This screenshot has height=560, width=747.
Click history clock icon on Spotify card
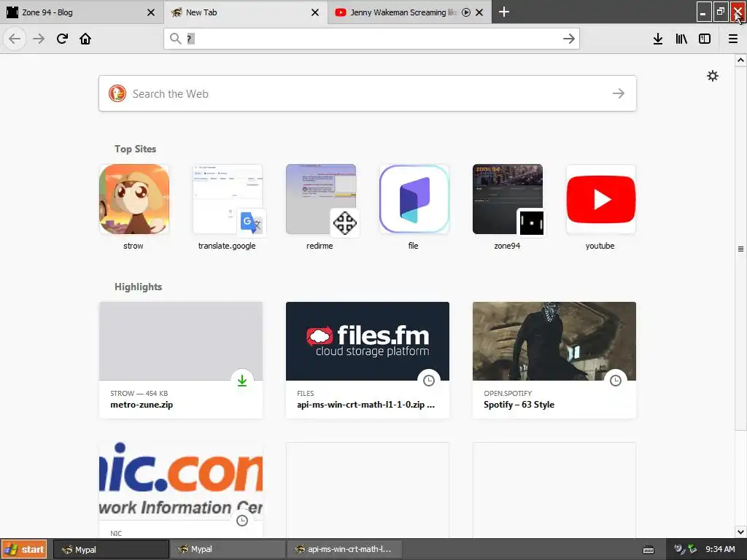[x=616, y=381]
